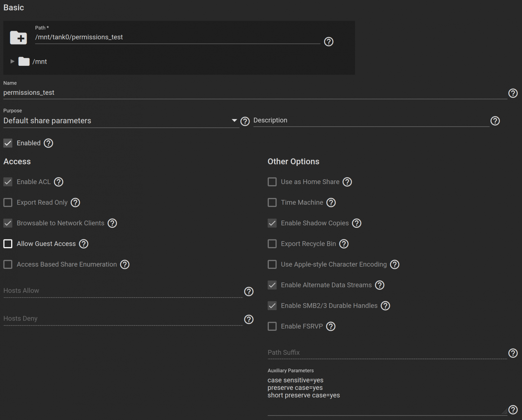Show help for Enable Shadow Copies

(356, 223)
